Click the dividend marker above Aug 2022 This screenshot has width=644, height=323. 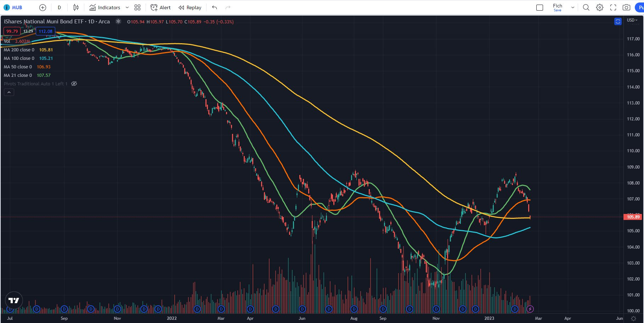point(354,309)
